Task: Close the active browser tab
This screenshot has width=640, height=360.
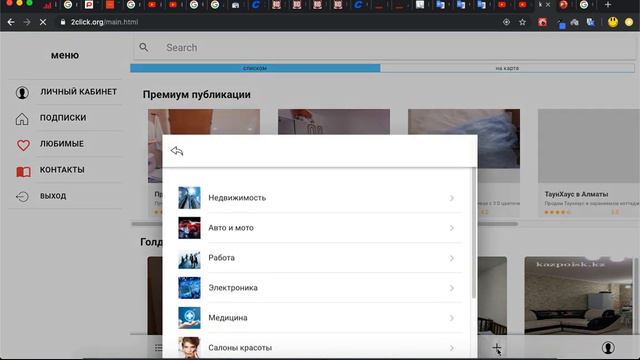Action: [548, 4]
